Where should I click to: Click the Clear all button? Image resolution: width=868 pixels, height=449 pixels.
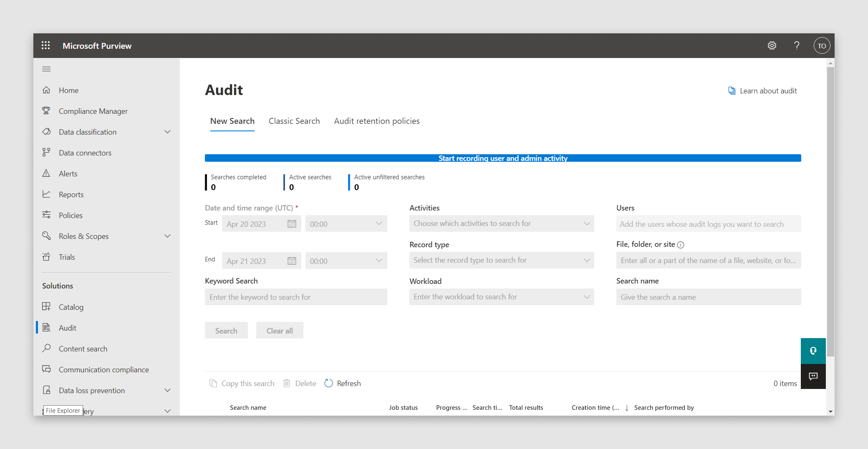(x=280, y=331)
